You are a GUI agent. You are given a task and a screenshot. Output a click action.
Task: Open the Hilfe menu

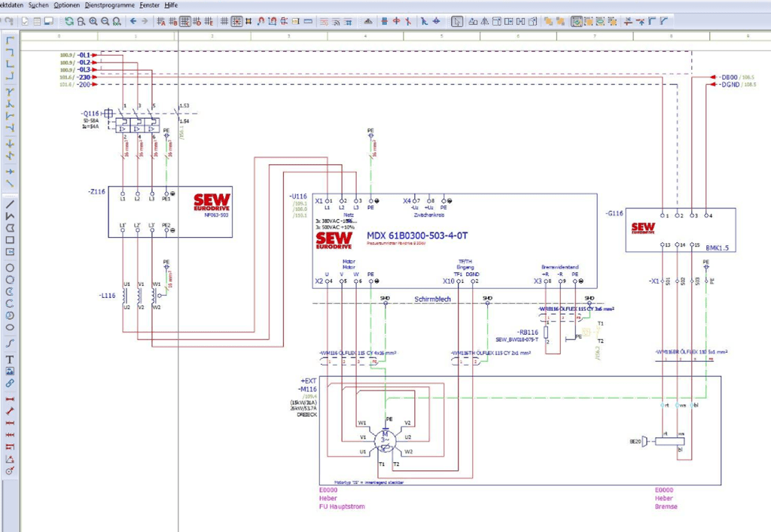coord(171,5)
